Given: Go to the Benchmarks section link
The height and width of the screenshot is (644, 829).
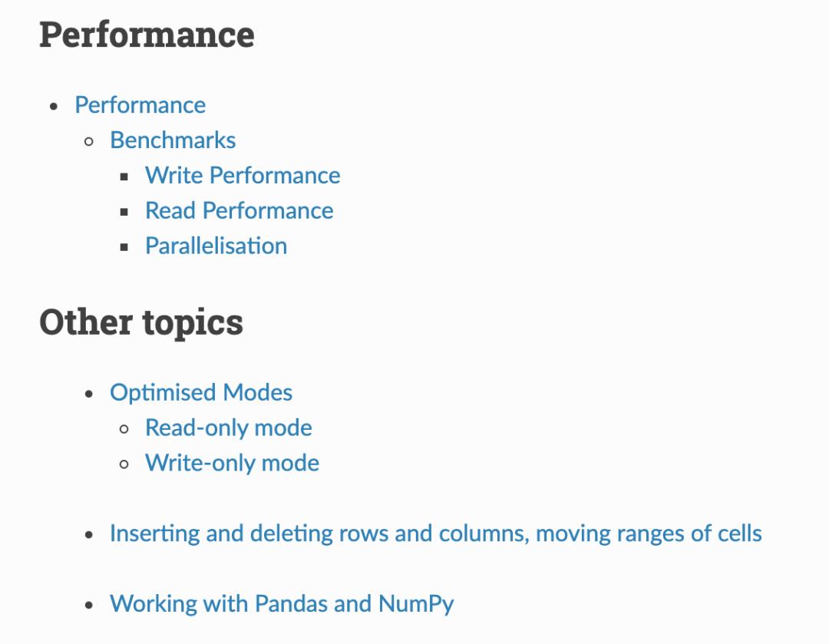Looking at the screenshot, I should click(x=173, y=140).
